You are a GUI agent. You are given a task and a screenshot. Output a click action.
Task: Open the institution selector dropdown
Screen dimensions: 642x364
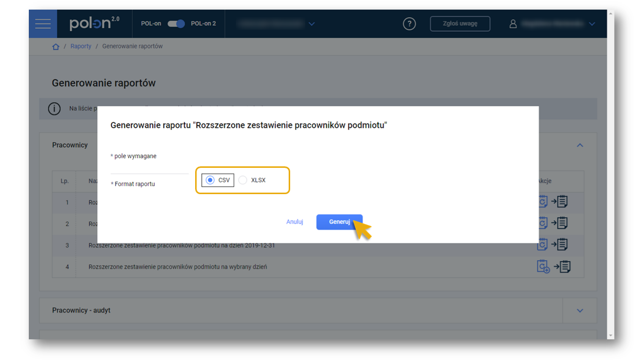click(x=311, y=24)
